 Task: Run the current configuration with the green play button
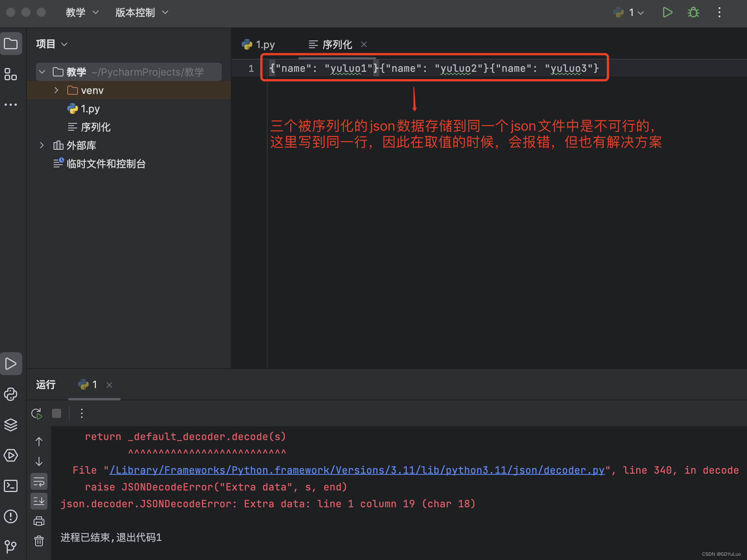click(x=667, y=13)
